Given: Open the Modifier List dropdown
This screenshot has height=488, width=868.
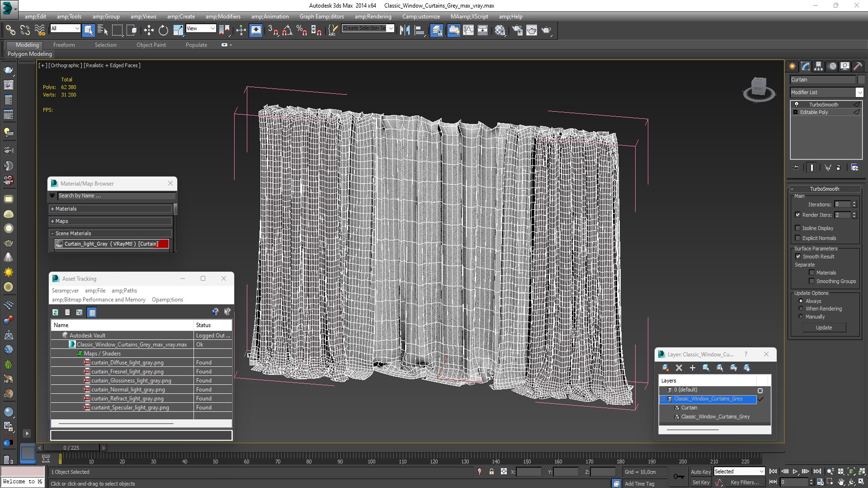Looking at the screenshot, I should [x=859, y=92].
